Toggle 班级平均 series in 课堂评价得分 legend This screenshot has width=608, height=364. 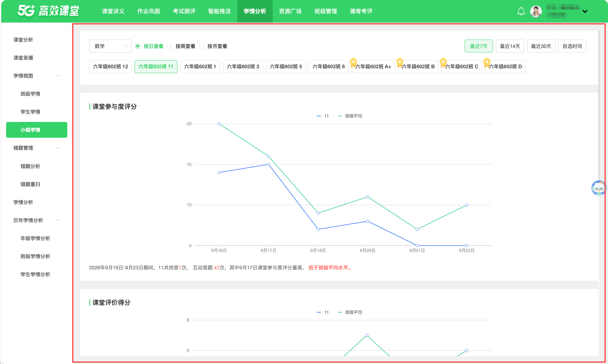click(350, 312)
